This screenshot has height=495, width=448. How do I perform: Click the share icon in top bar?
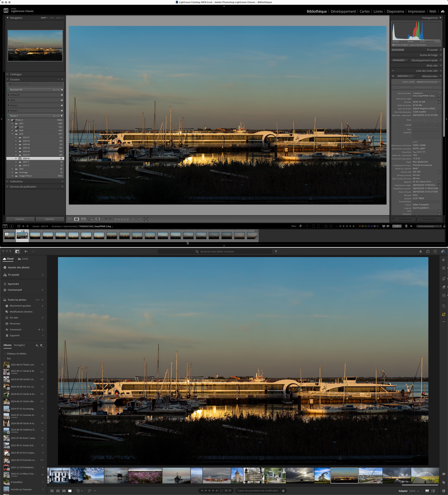[428, 251]
